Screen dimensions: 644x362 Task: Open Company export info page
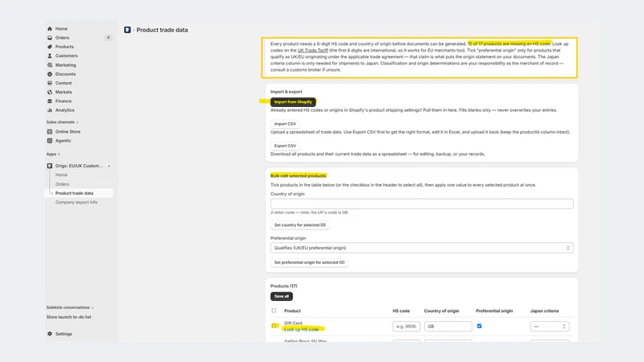76,203
